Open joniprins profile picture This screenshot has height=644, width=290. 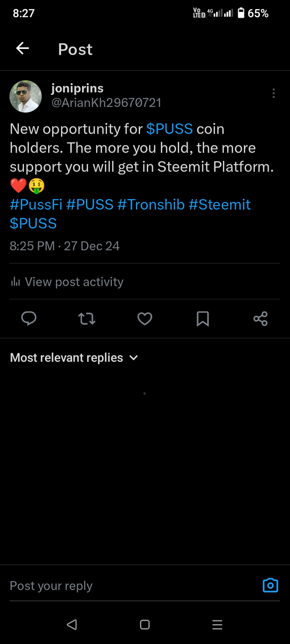point(25,96)
